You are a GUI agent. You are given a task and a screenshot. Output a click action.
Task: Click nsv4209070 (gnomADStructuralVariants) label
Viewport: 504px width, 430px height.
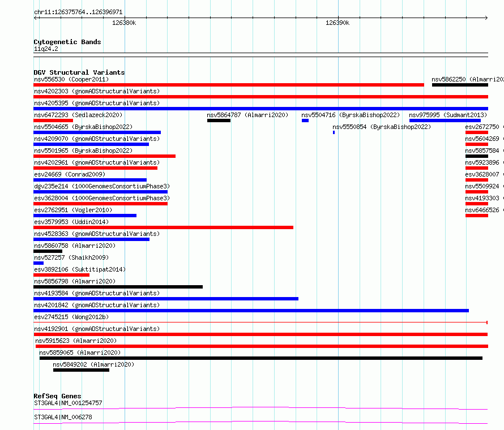(97, 139)
